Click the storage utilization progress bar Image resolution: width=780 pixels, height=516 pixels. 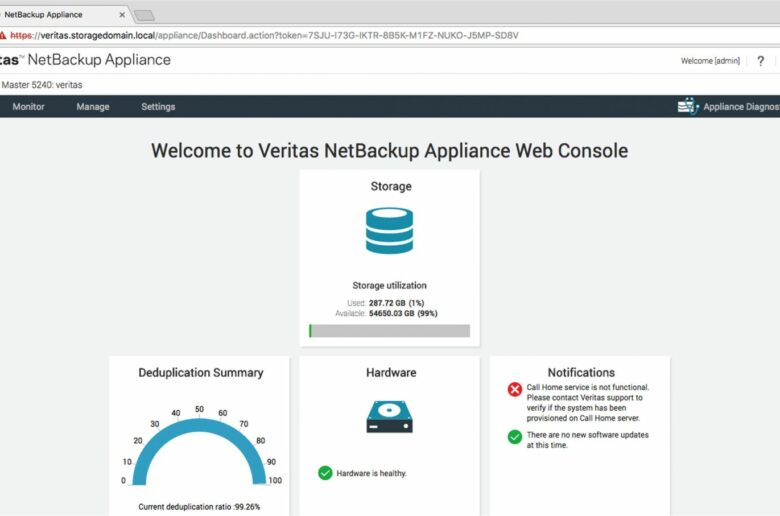(390, 331)
